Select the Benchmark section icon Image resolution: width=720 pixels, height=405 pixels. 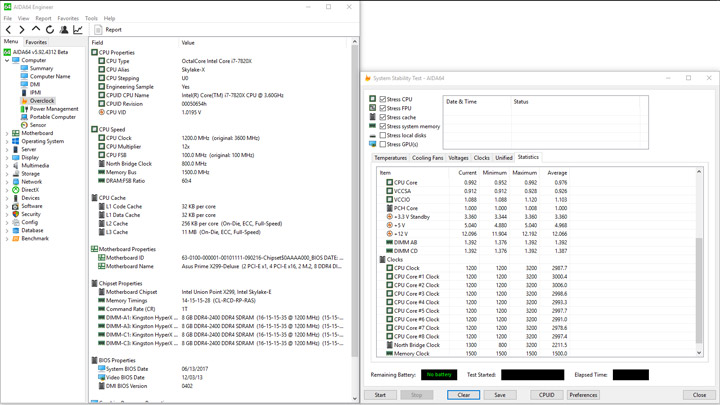(x=16, y=239)
